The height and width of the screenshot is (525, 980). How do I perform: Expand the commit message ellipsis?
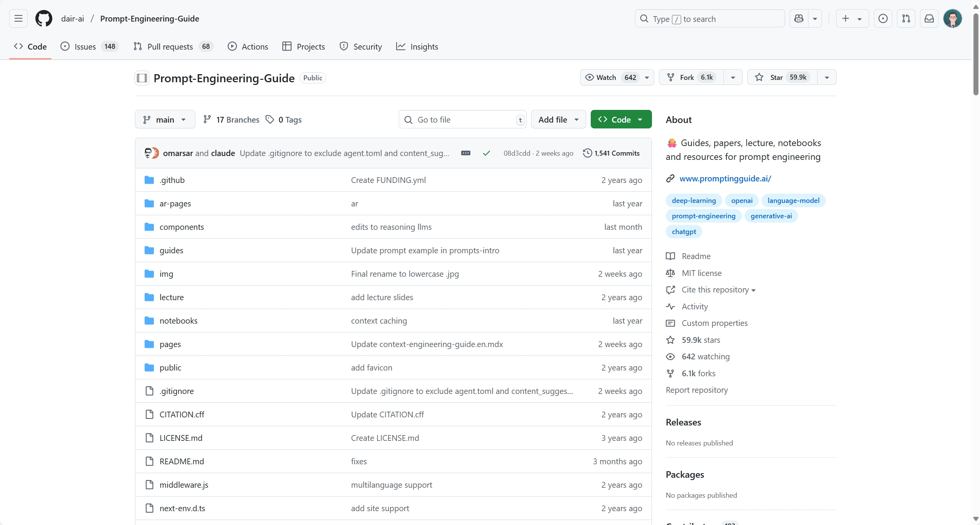pyautogui.click(x=465, y=153)
